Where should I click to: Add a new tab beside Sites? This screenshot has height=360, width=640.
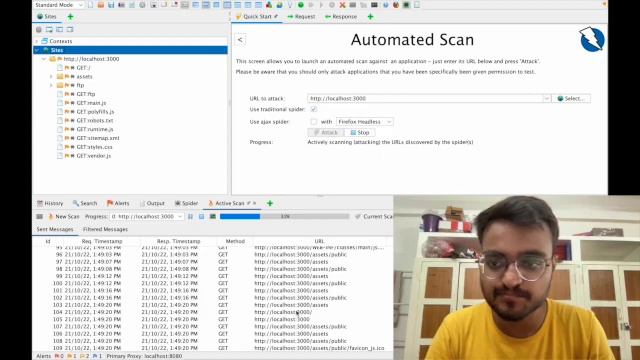pos(70,17)
